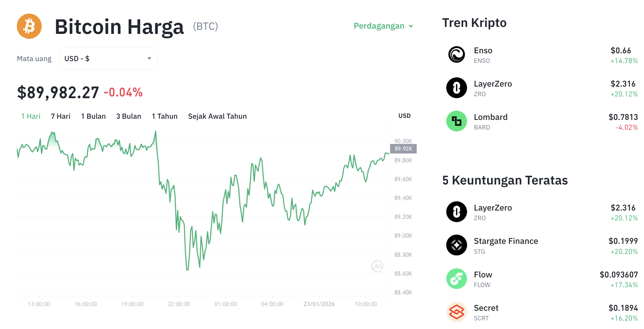Click the LayerZero icon under 5 Keuntungan Teratas

coord(457,212)
